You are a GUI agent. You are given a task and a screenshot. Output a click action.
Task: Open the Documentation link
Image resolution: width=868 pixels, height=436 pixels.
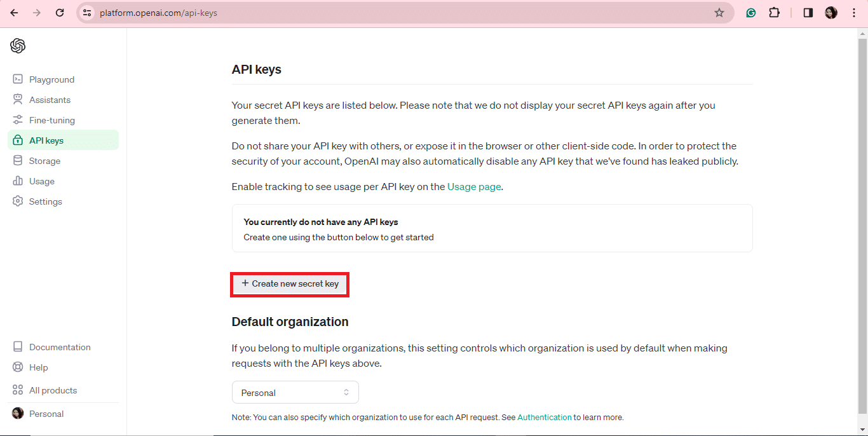[x=59, y=346]
